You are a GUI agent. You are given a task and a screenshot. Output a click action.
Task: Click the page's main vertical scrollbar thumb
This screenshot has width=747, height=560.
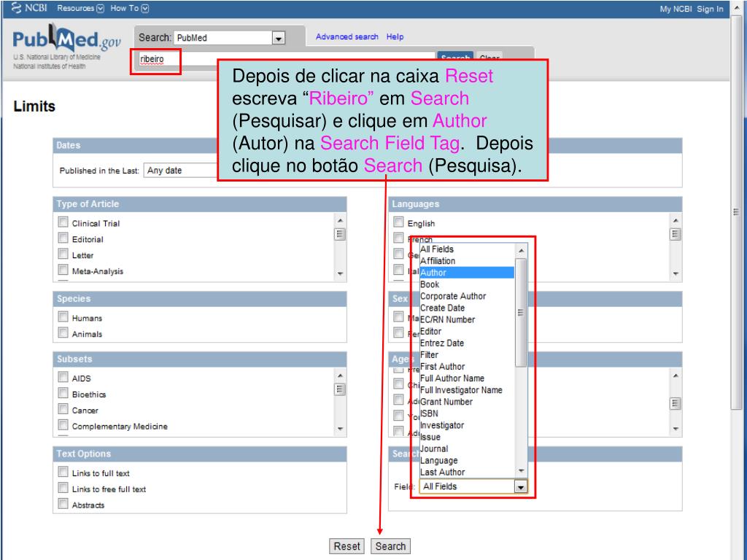737,212
